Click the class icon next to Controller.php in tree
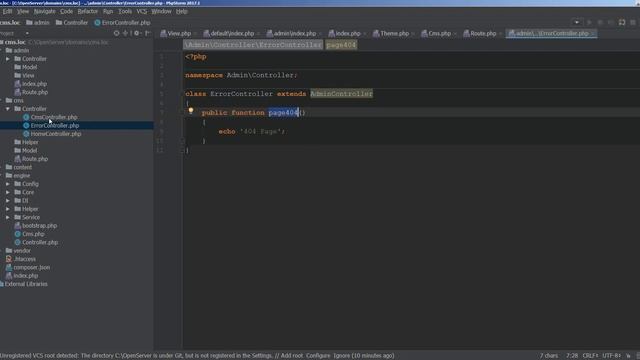 18,242
